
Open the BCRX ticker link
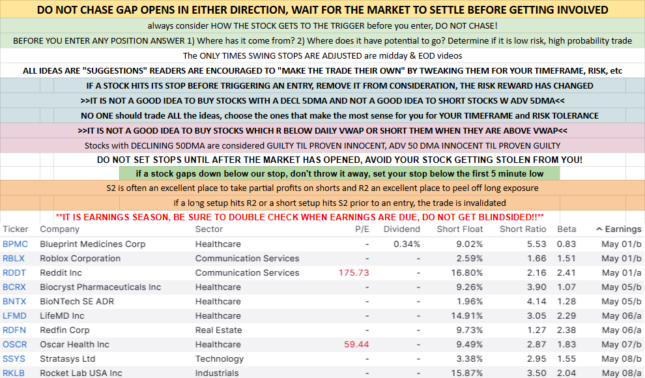[x=14, y=287]
